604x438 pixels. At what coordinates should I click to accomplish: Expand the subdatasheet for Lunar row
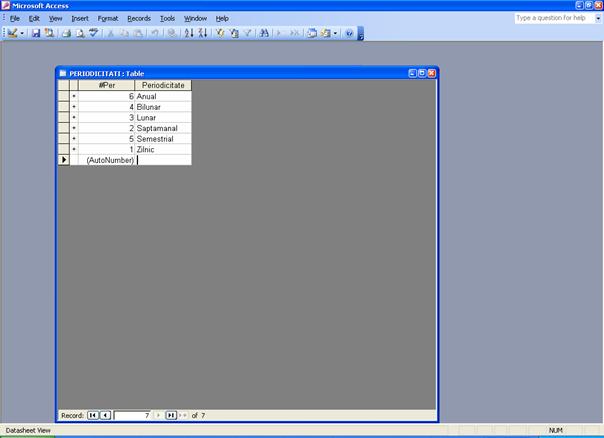[x=73, y=118]
